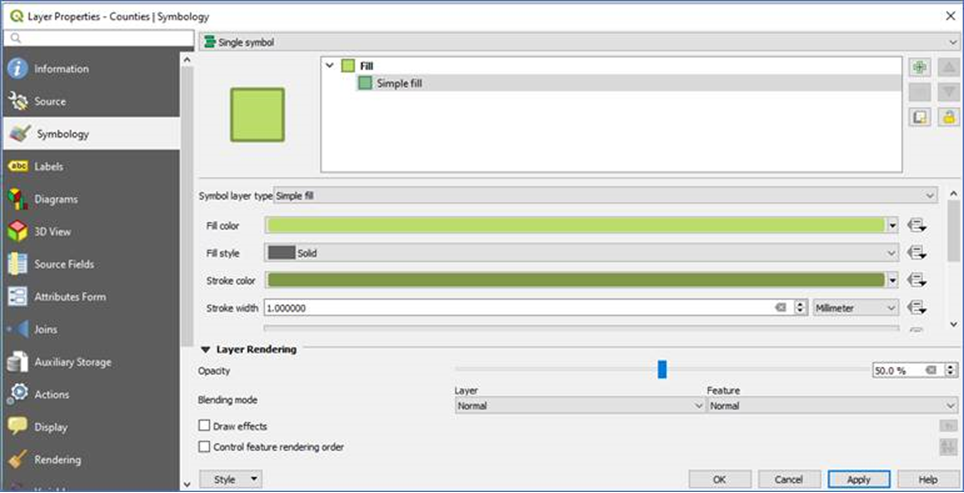Move symbol layer up arrow button
The height and width of the screenshot is (493, 964).
949,68
